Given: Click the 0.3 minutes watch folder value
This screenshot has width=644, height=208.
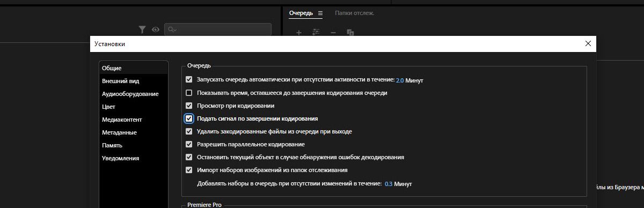Looking at the screenshot, I should [389, 184].
